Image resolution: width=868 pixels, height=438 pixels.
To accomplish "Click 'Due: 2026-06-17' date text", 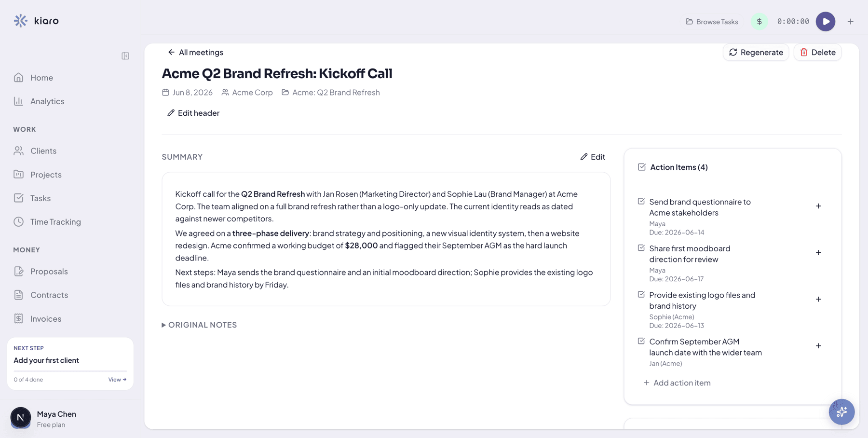I will [x=677, y=279].
